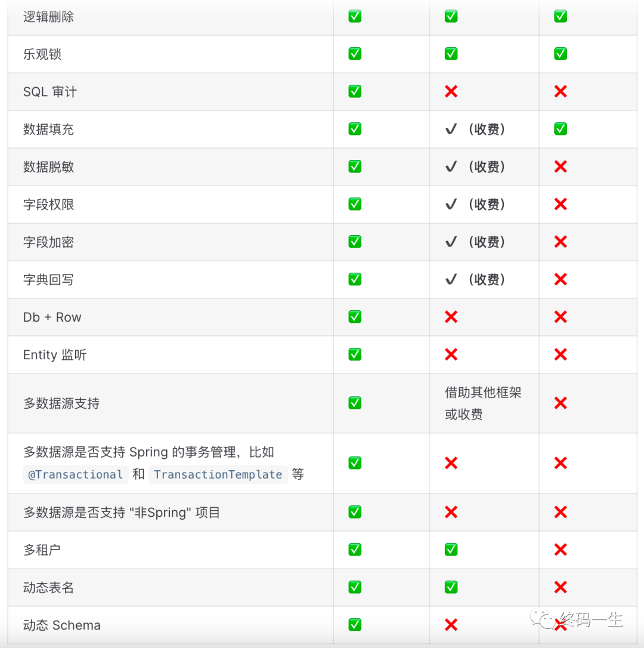
Task: Click the middle red cross in the 动态 Schema row
Action: [451, 625]
